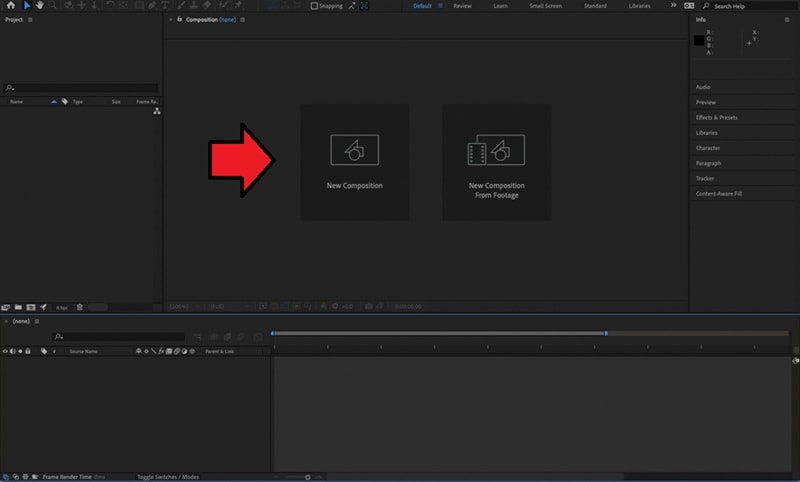This screenshot has height=482, width=800.
Task: Toggle lock column switch in timeline
Action: pos(28,351)
